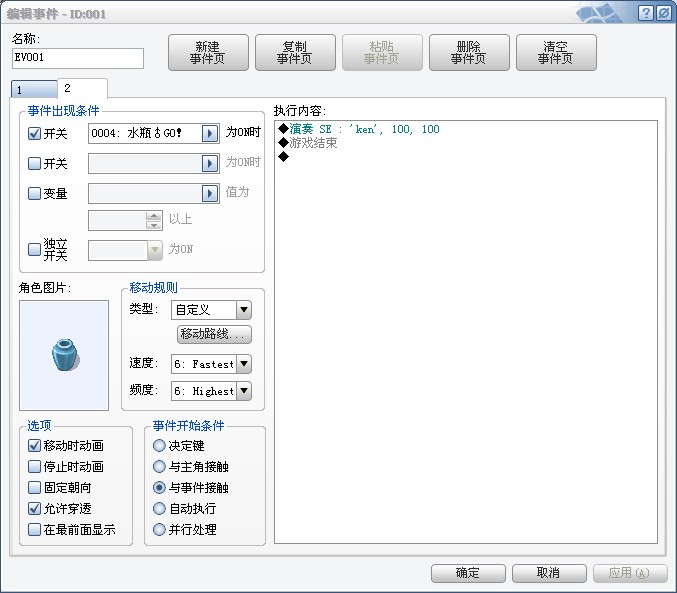Enable 停止时动画 option
The image size is (677, 593).
point(35,466)
